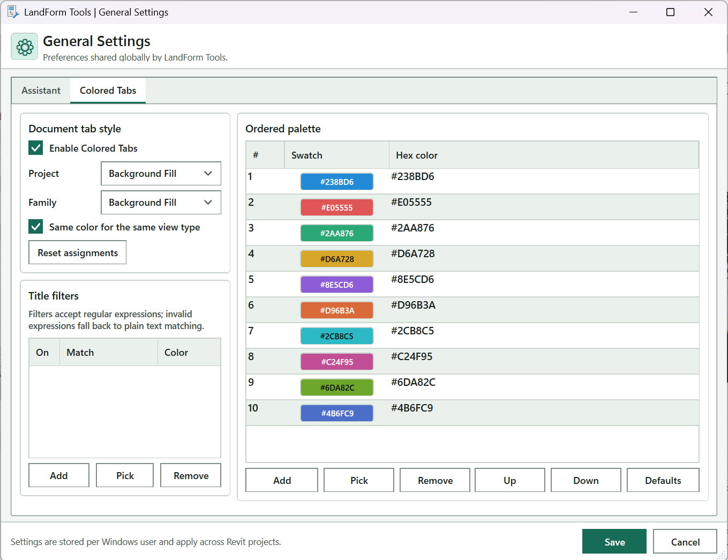Click the General Settings gear icon

25,47
